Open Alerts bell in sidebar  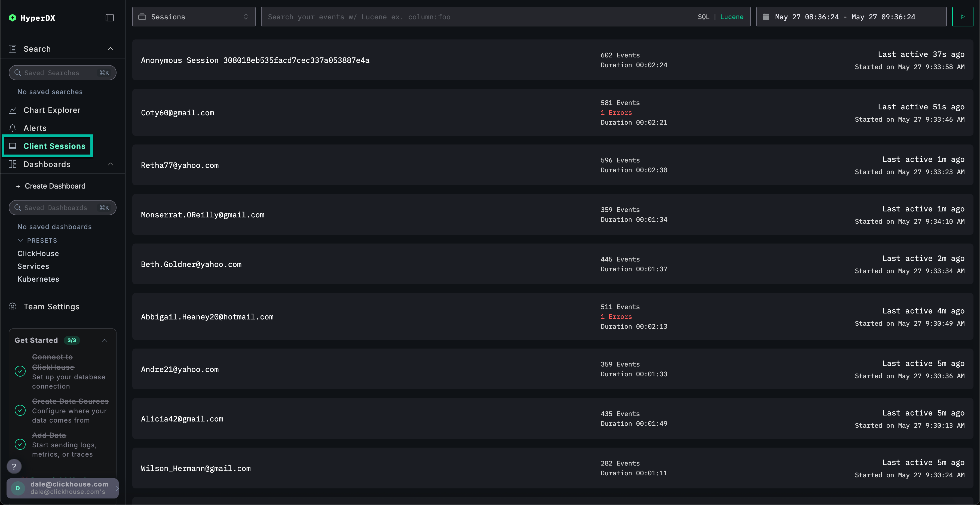pos(13,128)
